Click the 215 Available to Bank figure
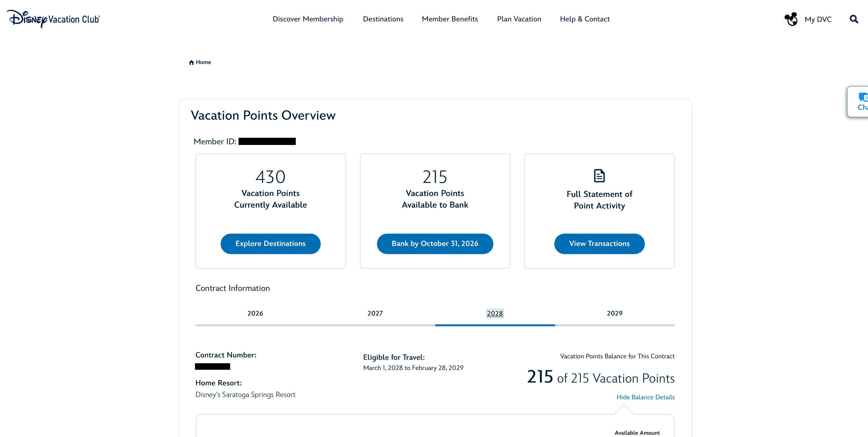The image size is (868, 437). [435, 177]
